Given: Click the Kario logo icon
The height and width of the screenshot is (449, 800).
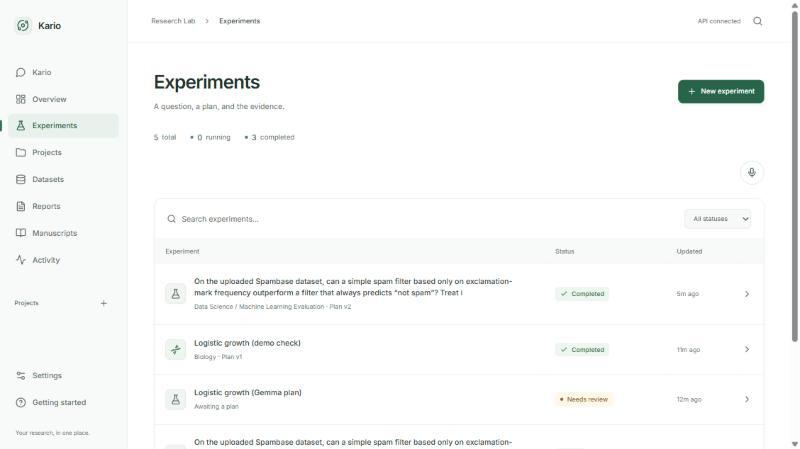Looking at the screenshot, I should 22,26.
